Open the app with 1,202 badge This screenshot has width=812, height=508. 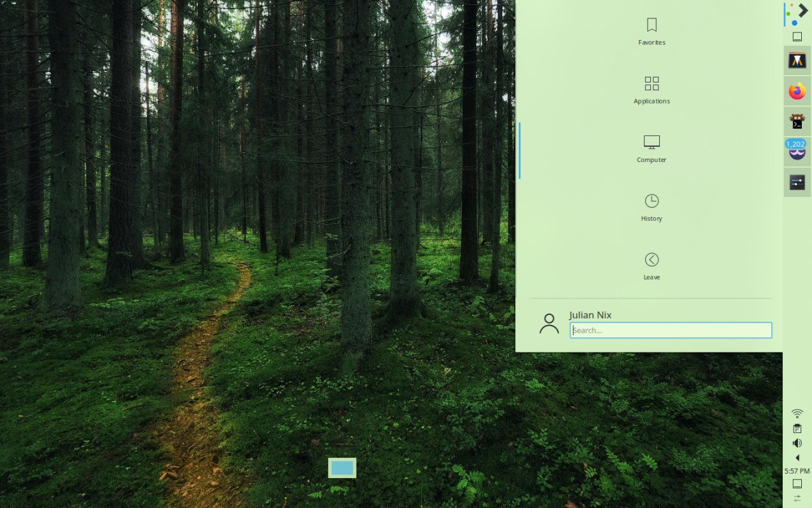pos(797,151)
